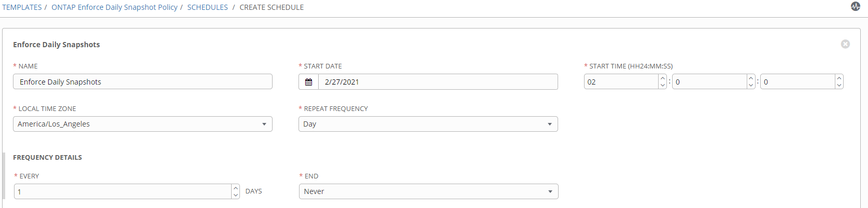Viewport: 868px width, 208px height.
Task: Open the End dropdown set to Never
Action: 429,191
